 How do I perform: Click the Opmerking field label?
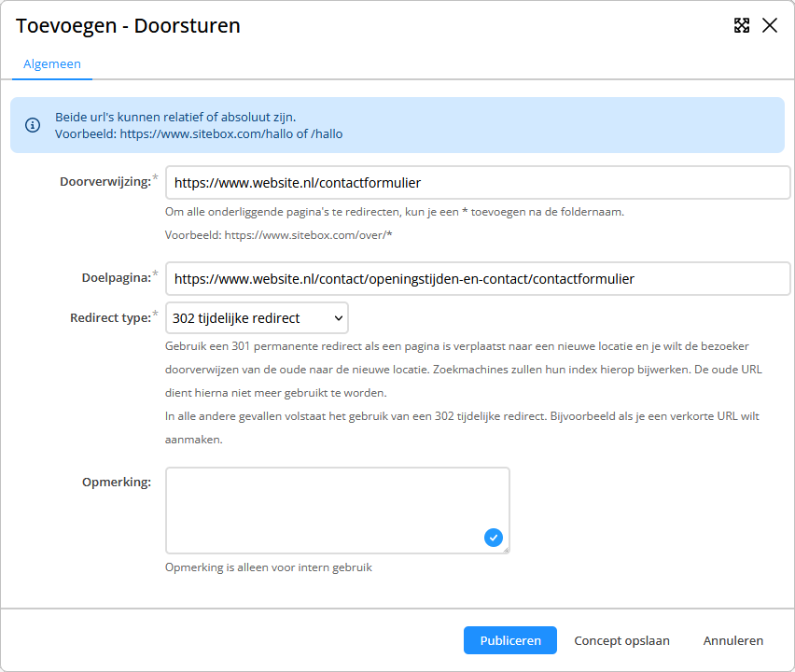coord(117,482)
